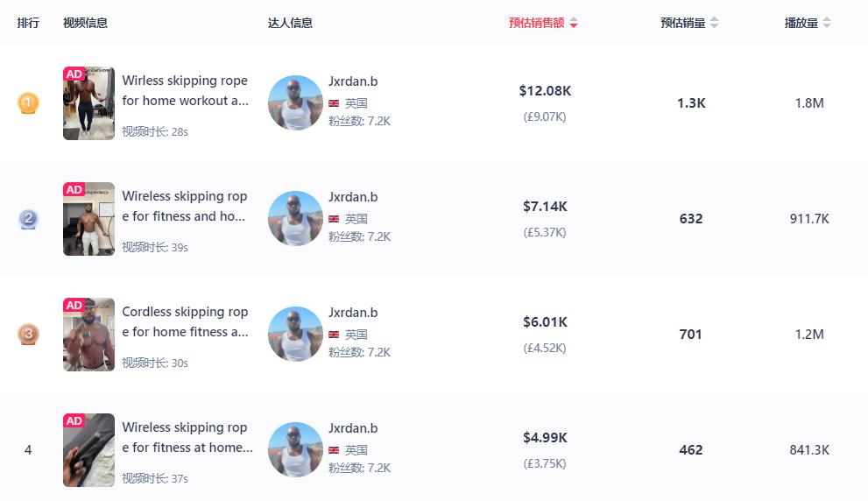Open the rank 3 video thumbnail

click(x=89, y=335)
